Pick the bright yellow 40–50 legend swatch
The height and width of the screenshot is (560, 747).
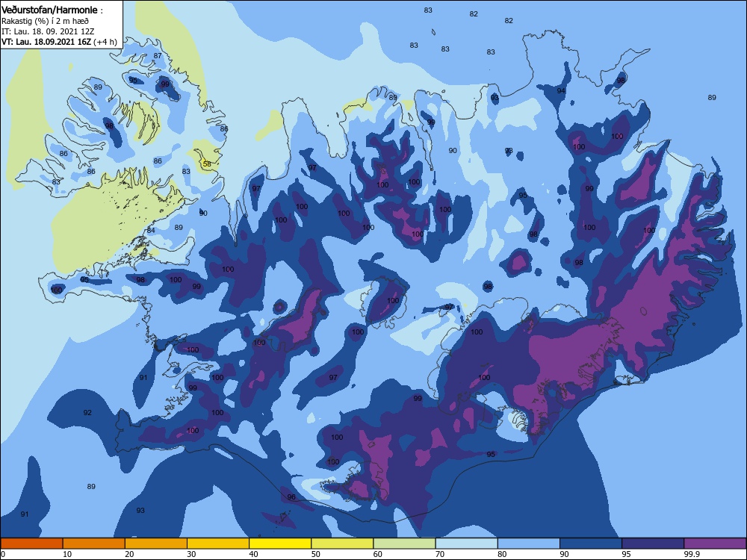[x=280, y=544]
